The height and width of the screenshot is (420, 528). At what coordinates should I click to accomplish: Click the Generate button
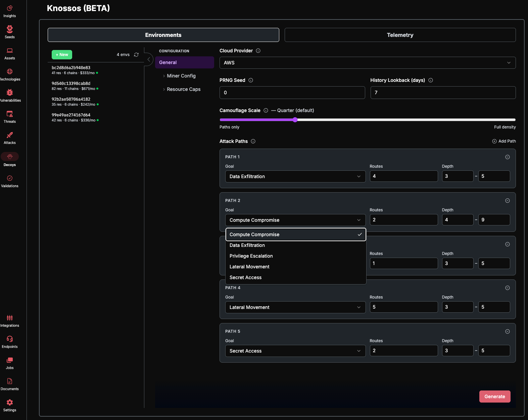coord(495,397)
